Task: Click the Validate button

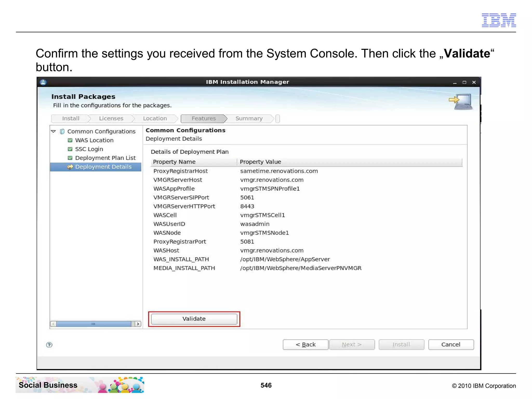Action: pos(194,319)
